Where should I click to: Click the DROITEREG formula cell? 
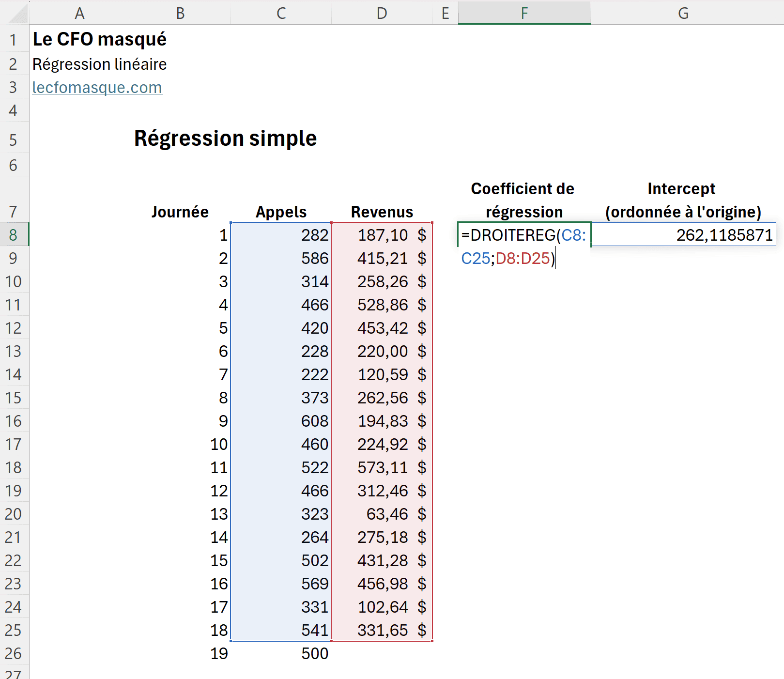(x=523, y=235)
